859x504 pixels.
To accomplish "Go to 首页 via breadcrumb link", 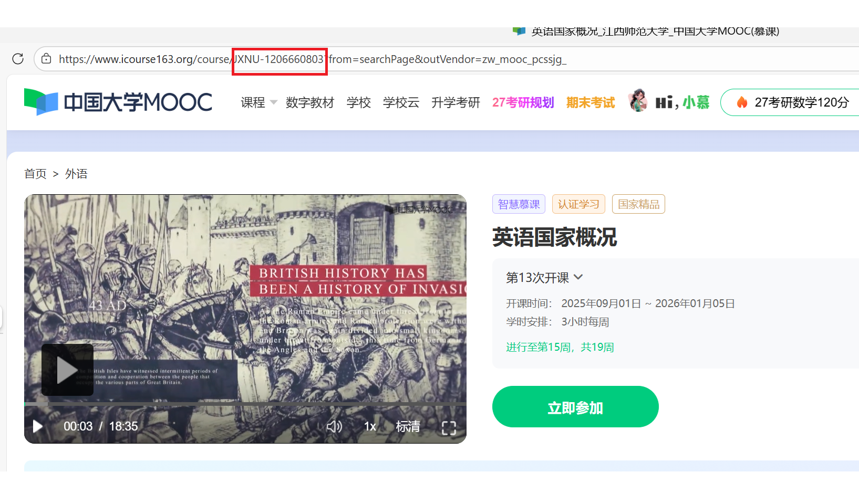I will pyautogui.click(x=35, y=173).
